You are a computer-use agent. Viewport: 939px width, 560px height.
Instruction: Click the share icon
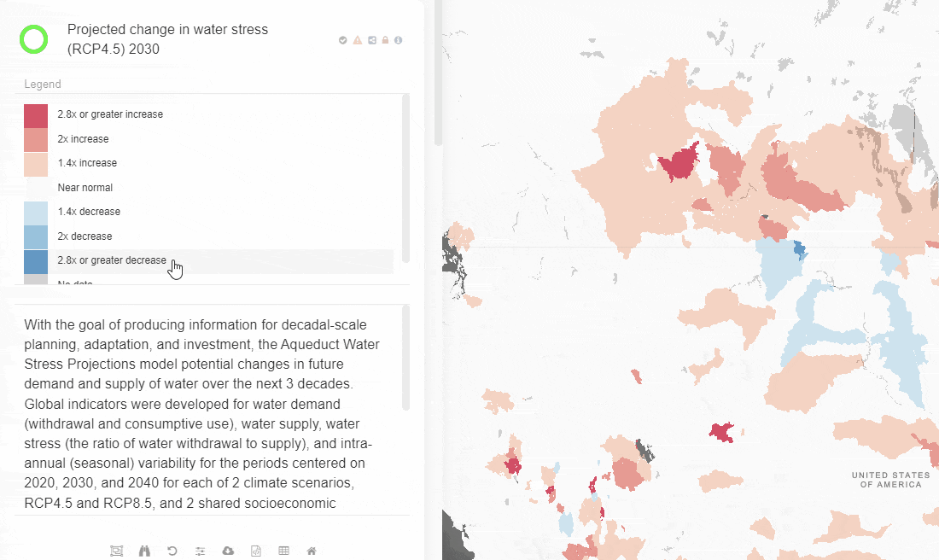[x=372, y=40]
